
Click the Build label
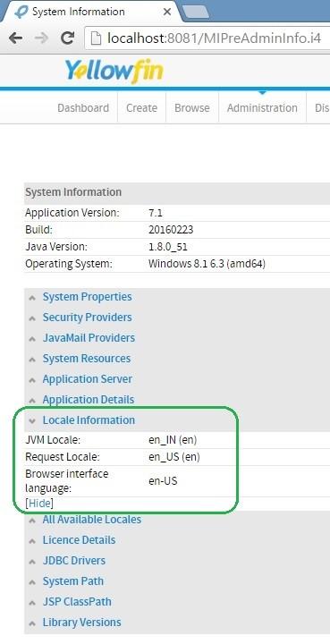tap(39, 230)
